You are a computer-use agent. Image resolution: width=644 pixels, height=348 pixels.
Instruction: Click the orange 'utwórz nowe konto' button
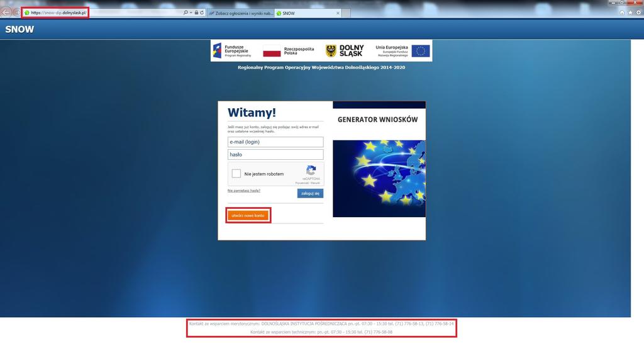(248, 215)
